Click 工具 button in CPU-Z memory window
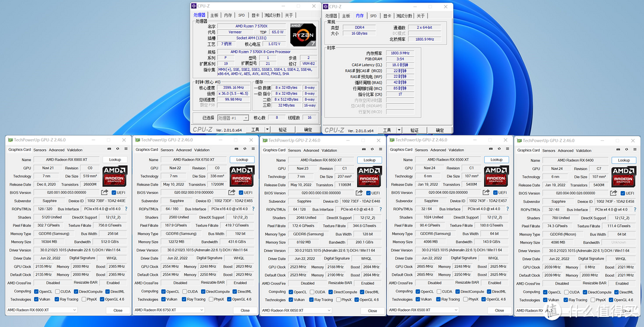This screenshot has width=644, height=327. [x=387, y=130]
